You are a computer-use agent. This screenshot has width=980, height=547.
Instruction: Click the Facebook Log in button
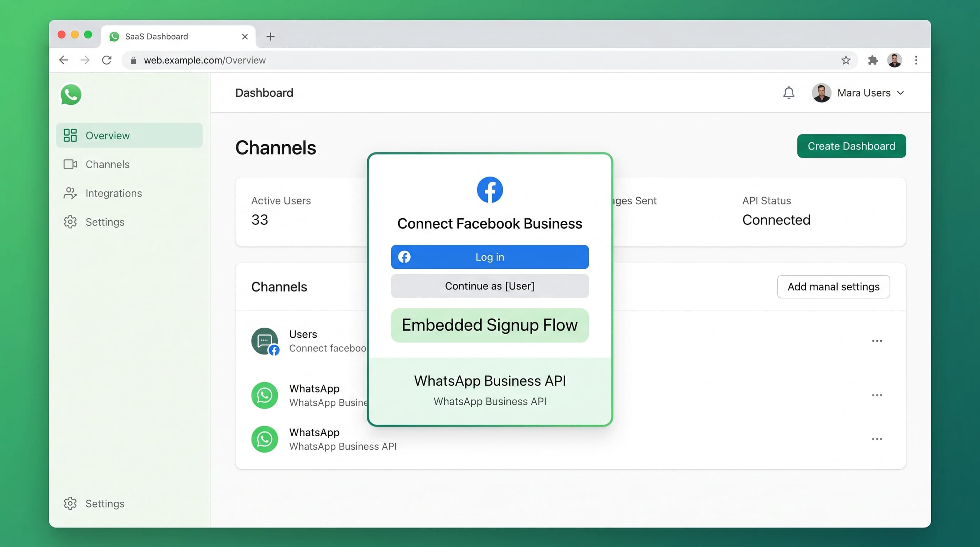coord(490,257)
